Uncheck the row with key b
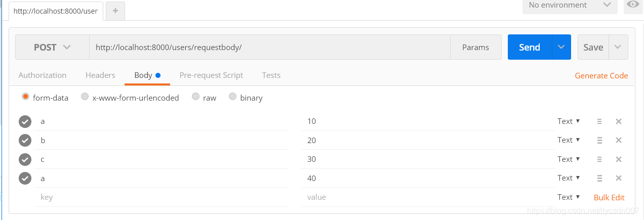This screenshot has width=644, height=220. tap(25, 140)
